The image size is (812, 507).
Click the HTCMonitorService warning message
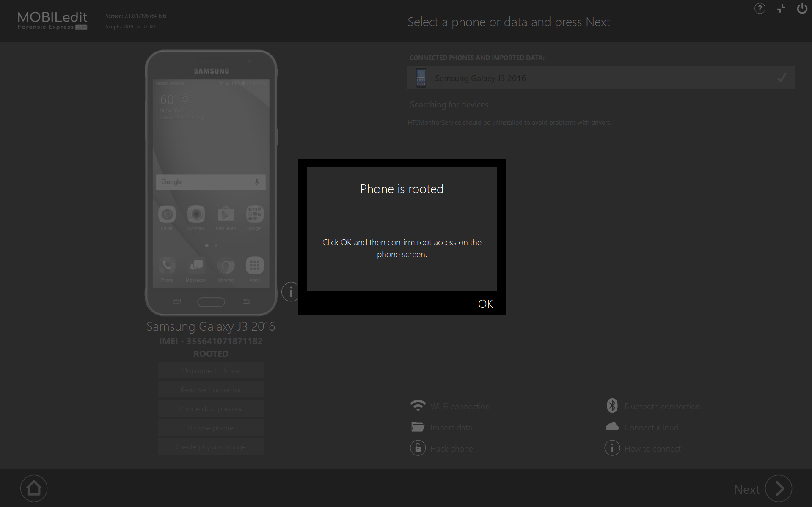(x=509, y=123)
